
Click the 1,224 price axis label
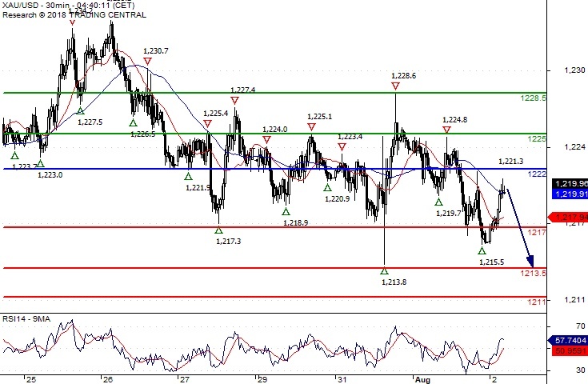click(574, 147)
